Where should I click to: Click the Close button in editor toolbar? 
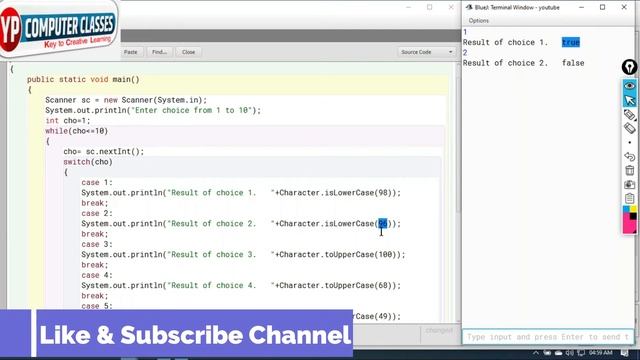(188, 52)
